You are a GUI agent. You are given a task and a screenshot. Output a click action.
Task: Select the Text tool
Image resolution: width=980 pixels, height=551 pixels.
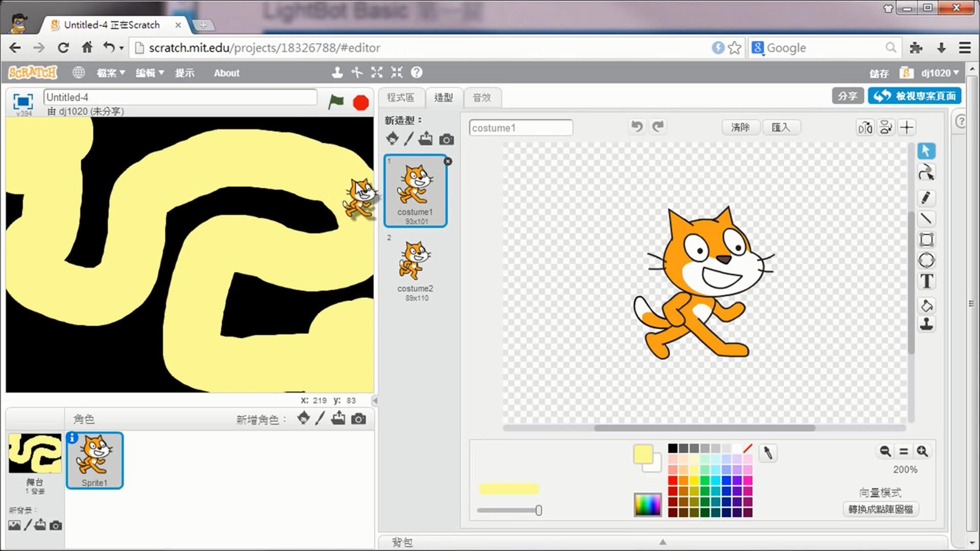click(x=926, y=281)
